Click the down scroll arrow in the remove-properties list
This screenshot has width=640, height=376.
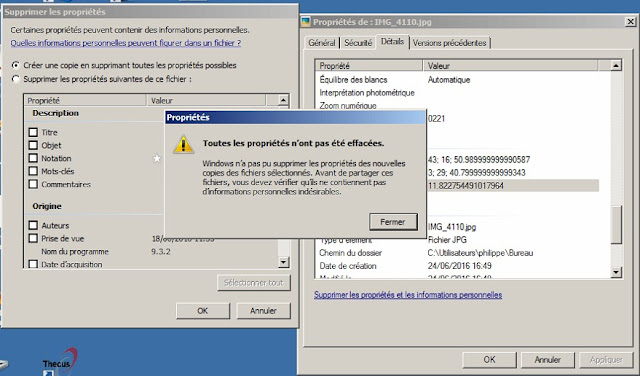[283, 262]
